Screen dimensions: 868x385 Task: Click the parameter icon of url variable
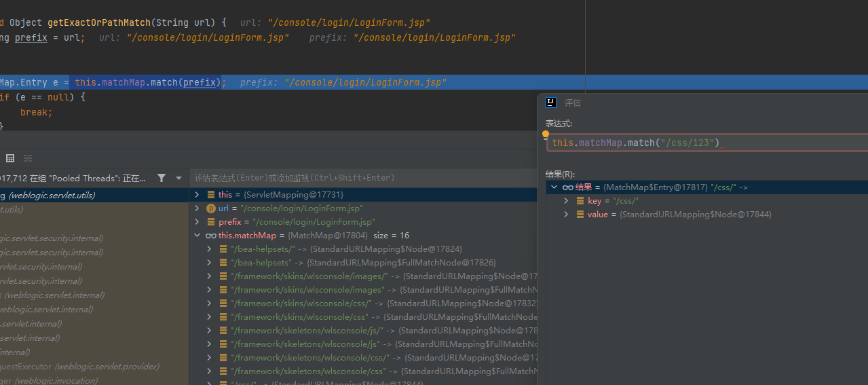(211, 208)
